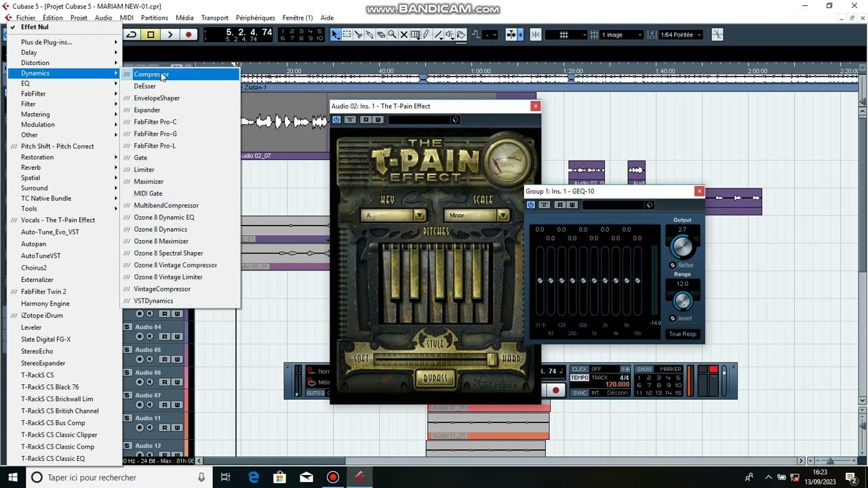
Task: Select VSTDynamics from the list
Action: pyautogui.click(x=180, y=301)
